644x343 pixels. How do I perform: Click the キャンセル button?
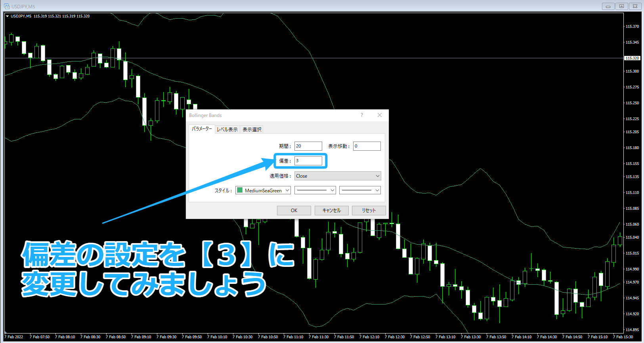click(331, 210)
